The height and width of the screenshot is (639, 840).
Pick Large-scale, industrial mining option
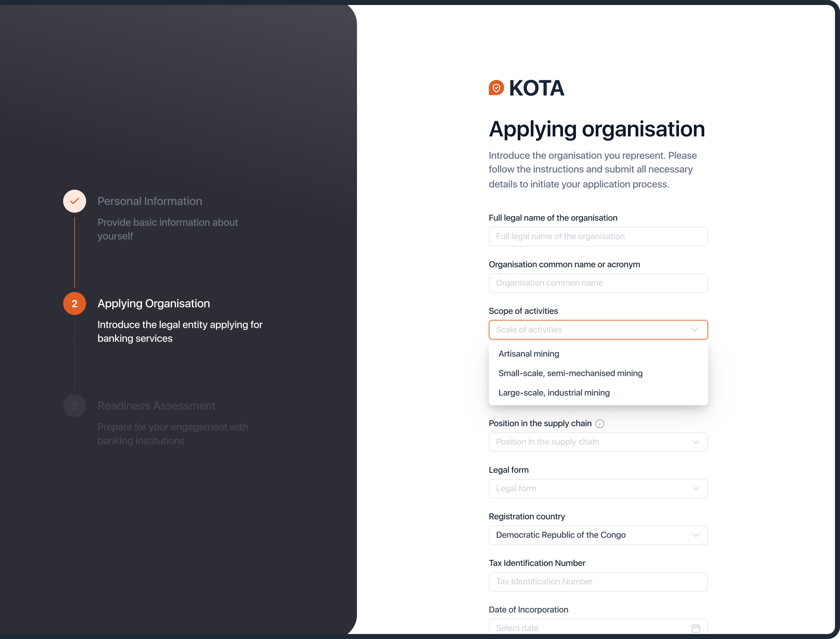point(554,393)
